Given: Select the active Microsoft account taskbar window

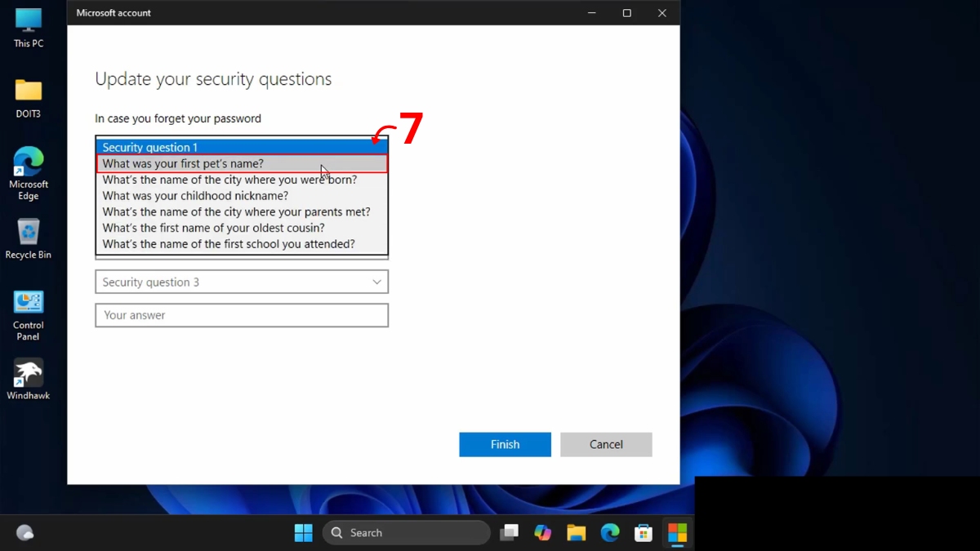Looking at the screenshot, I should [678, 532].
